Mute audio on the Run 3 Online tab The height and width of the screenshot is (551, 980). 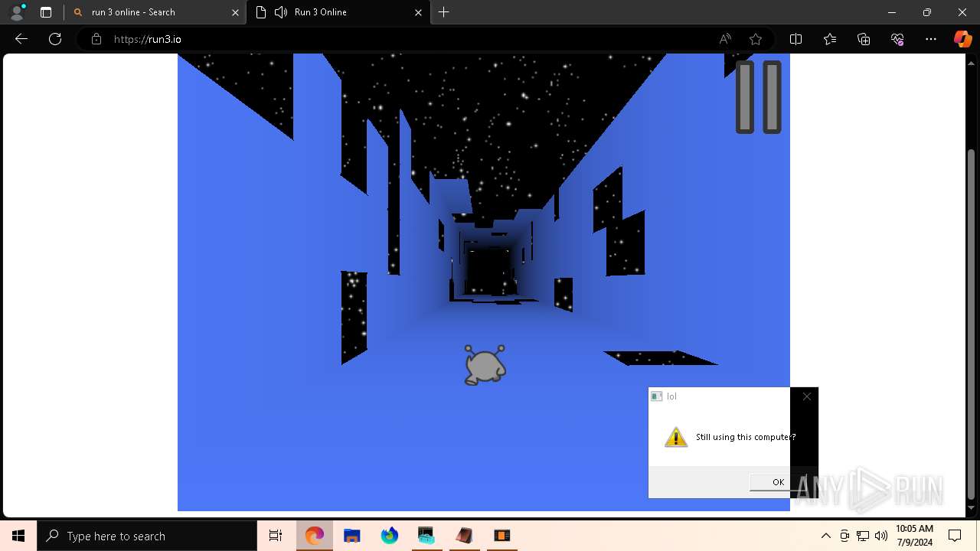(x=281, y=12)
